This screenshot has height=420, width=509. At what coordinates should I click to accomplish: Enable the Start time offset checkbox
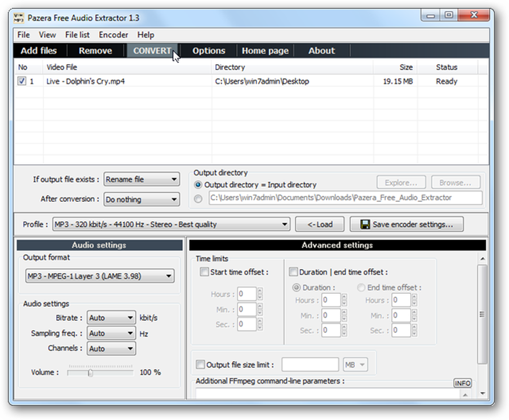(204, 272)
